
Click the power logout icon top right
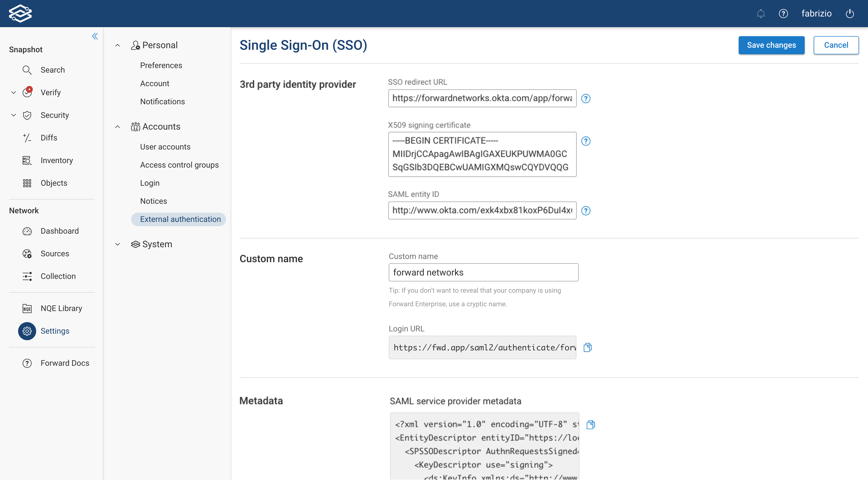850,14
